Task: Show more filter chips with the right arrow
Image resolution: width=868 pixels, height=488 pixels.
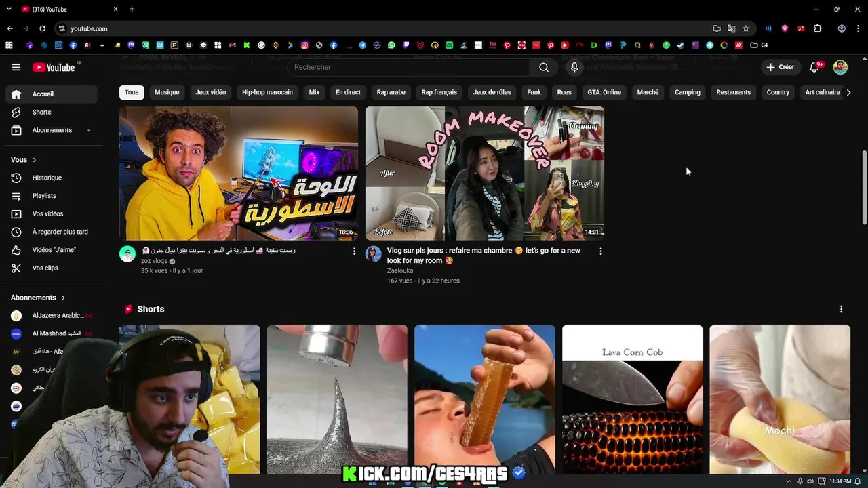Action: [848, 92]
